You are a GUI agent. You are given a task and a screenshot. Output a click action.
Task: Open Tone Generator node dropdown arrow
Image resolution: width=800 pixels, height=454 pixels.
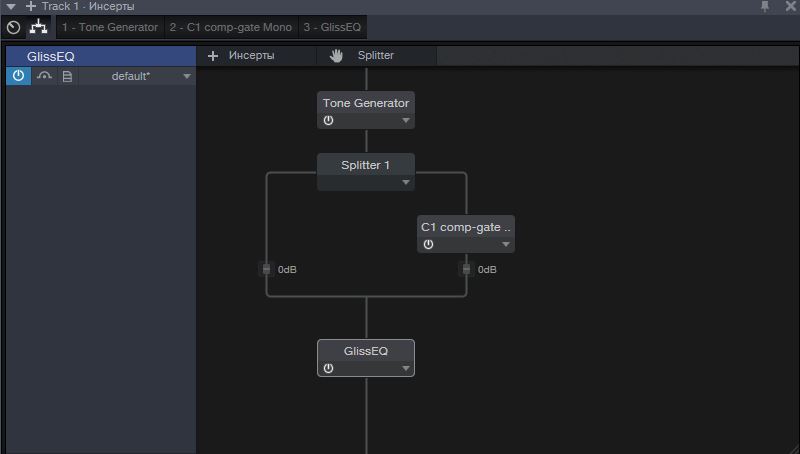click(x=406, y=120)
